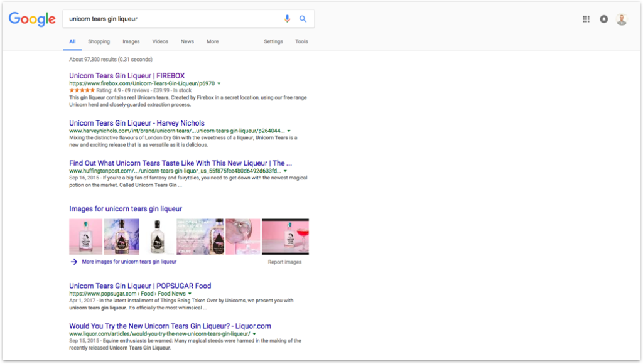Switch to the News tab
643x364 pixels.
187,41
